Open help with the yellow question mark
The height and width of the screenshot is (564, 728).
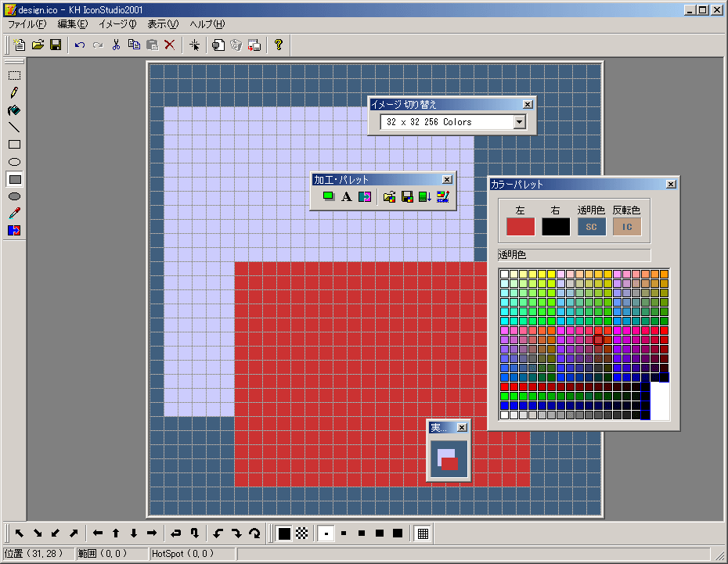tap(279, 45)
